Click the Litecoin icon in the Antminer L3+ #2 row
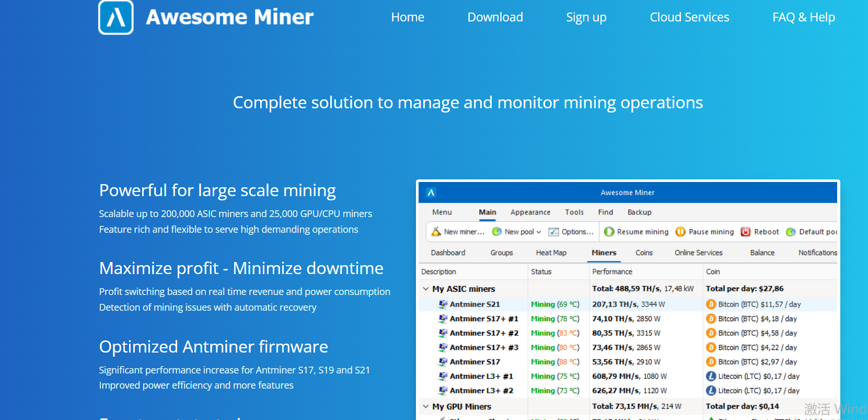The image size is (868, 420). pyautogui.click(x=711, y=390)
